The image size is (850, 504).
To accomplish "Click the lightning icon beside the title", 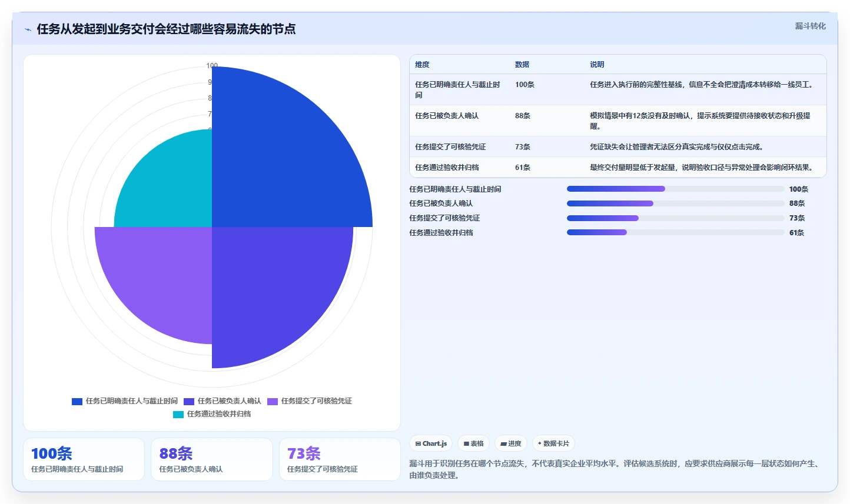I will click(28, 29).
